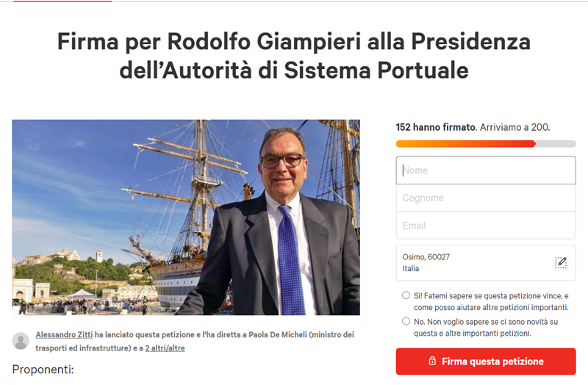Select the Email input field
The width and height of the screenshot is (588, 385).
(x=485, y=226)
